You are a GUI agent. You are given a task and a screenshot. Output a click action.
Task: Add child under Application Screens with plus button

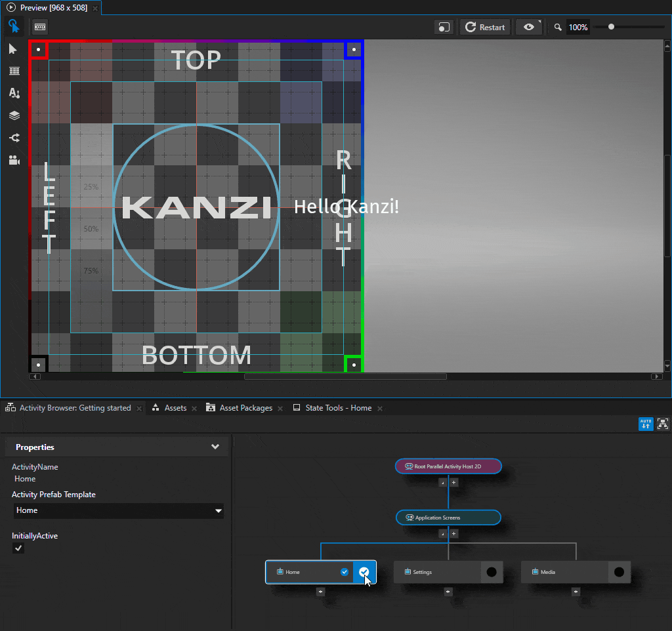tap(453, 534)
